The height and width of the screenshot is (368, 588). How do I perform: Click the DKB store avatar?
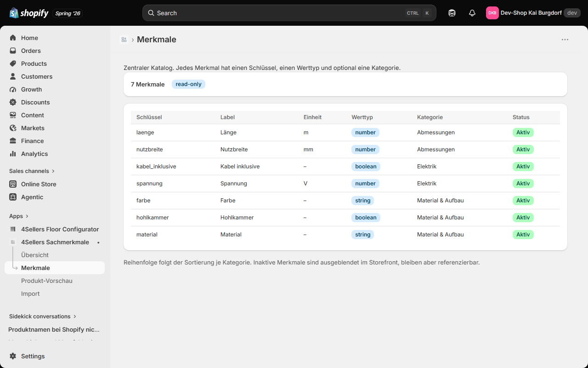point(492,13)
